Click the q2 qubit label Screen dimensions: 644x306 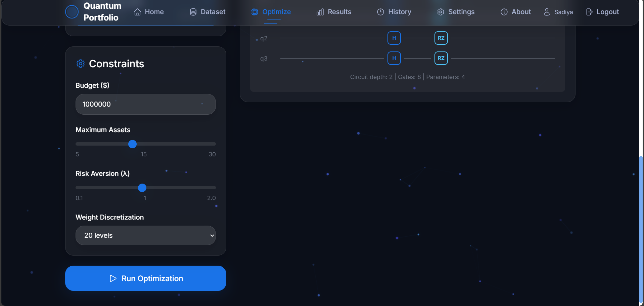tap(264, 38)
